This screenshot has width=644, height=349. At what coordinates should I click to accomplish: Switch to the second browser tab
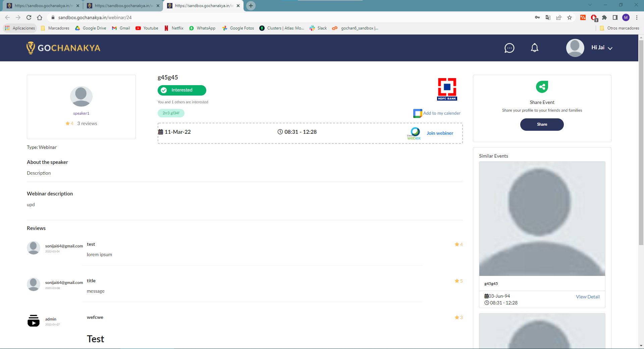123,6
